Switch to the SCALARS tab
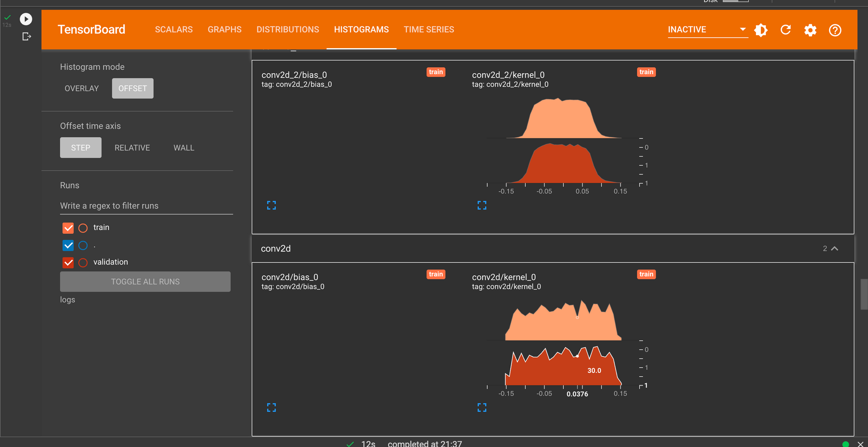 click(174, 29)
